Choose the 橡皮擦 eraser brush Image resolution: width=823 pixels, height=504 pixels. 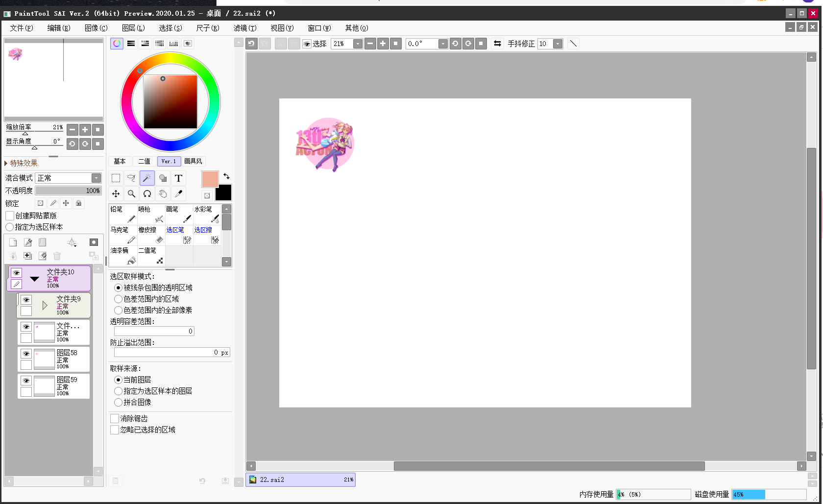(x=151, y=235)
